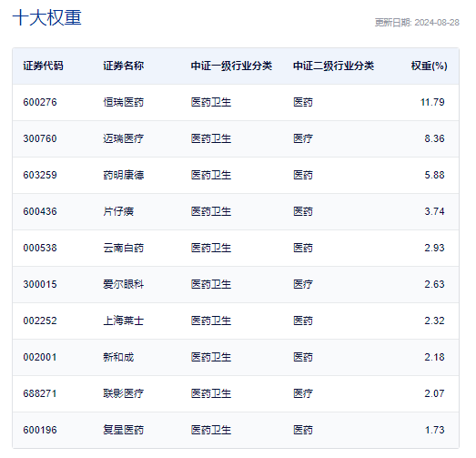The width and height of the screenshot is (476, 458).
Task: Select the 11.79 weight value
Action: pyautogui.click(x=432, y=102)
